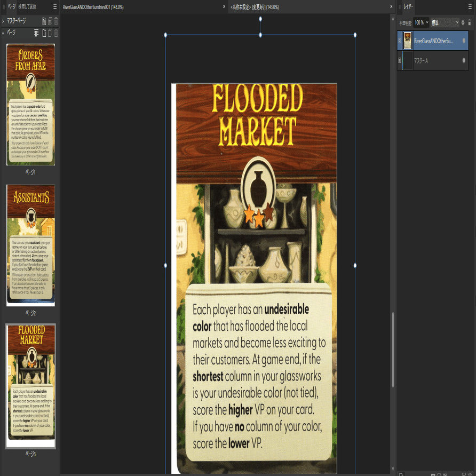Image resolution: width=476 pixels, height=476 pixels.
Task: Select the レイヤー panel tab
Action: 408,6
